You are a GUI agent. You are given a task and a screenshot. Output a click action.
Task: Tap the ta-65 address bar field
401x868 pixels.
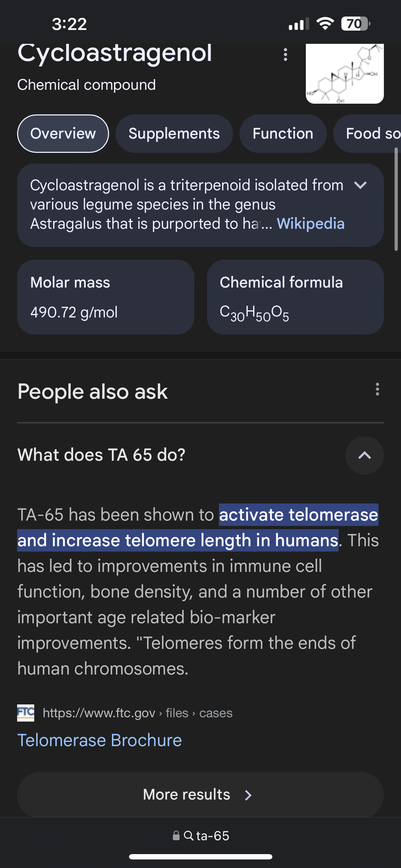click(212, 836)
